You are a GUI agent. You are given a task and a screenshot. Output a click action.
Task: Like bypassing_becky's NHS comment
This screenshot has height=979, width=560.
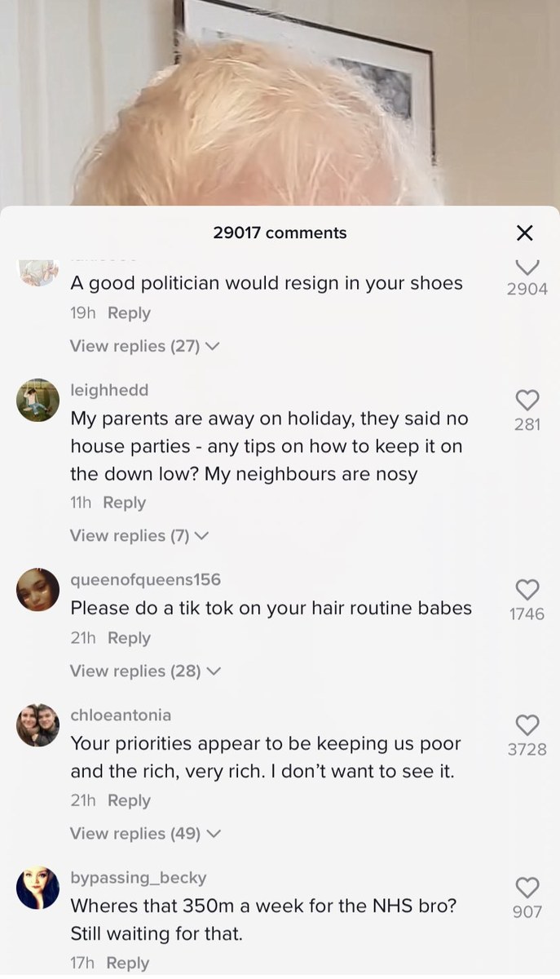tap(527, 886)
